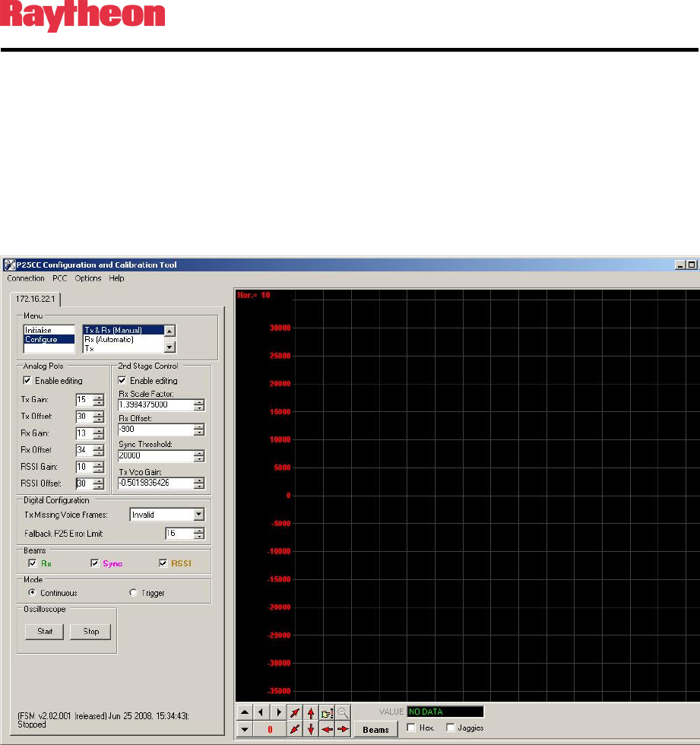Viewport: 700px width, 745px height.
Task: Enable editing checkbox in Analog Pots
Action: click(27, 380)
